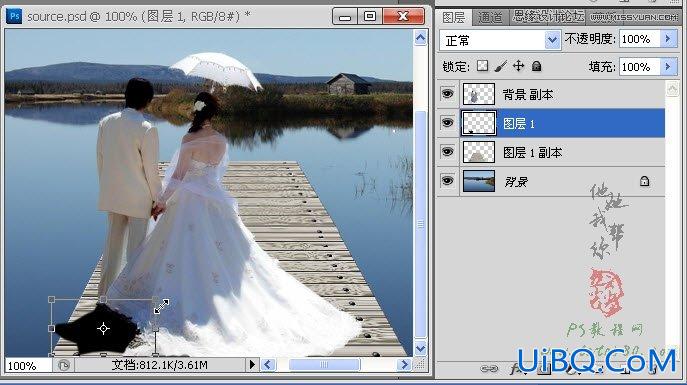Screen dimensions: 687x385
Task: Select layer named 背景
Action: 515,181
